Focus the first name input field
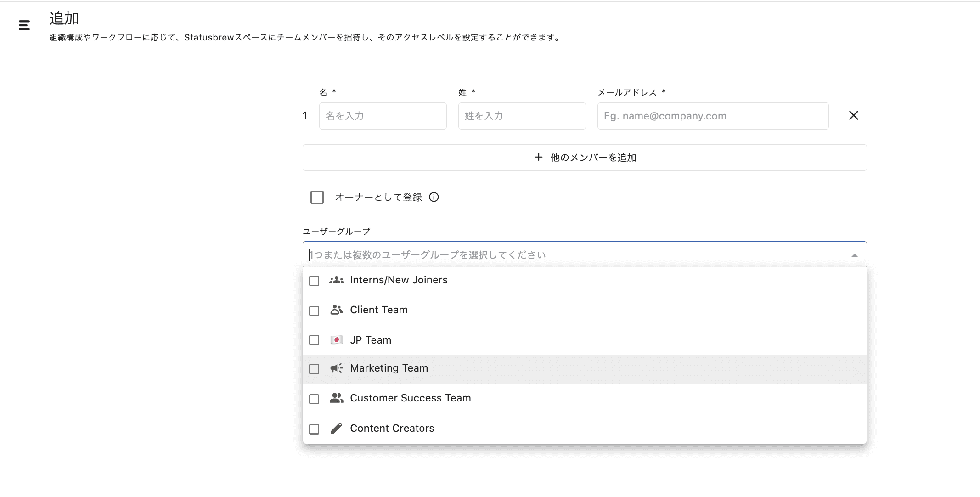 383,116
